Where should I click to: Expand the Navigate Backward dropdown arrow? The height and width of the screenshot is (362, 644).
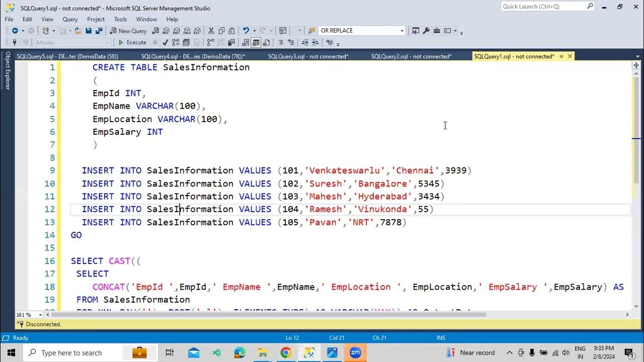tap(23, 31)
